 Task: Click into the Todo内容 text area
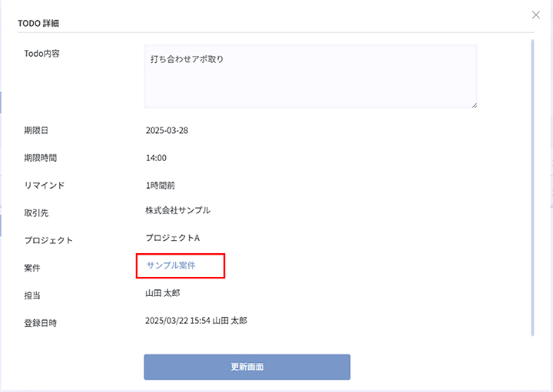(310, 76)
